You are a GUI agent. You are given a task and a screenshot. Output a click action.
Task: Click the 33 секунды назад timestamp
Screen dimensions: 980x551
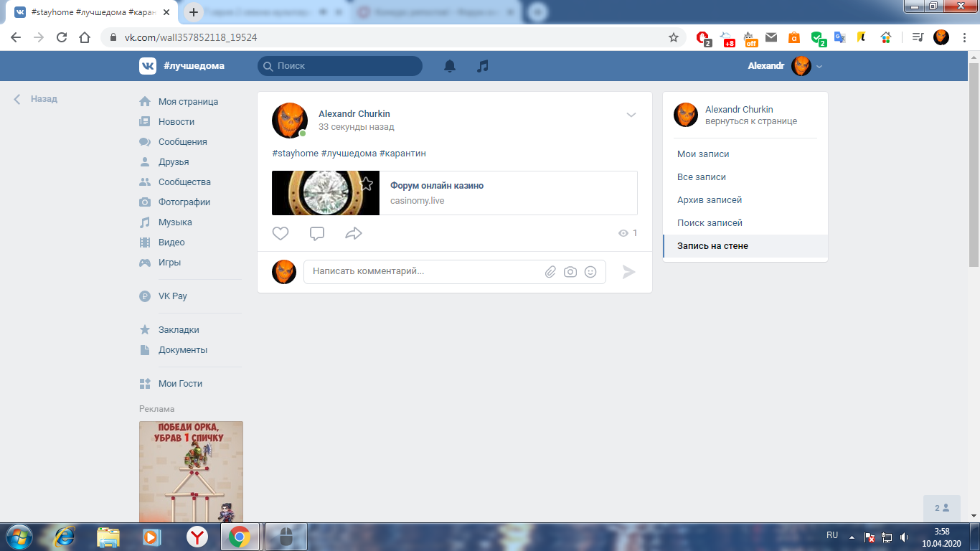[357, 127]
